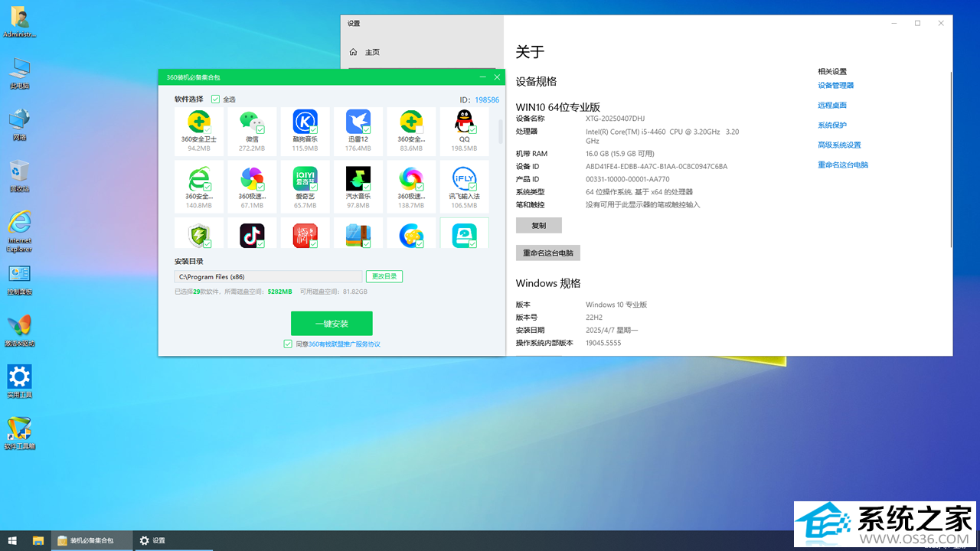This screenshot has width=980, height=551.
Task: Open the 网络 desktop icon
Action: click(19, 125)
